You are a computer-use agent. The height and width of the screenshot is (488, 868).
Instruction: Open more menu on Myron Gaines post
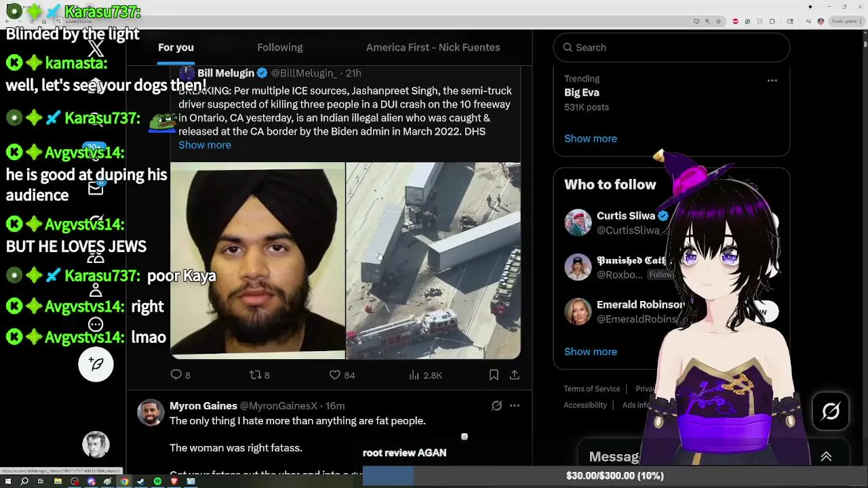click(515, 405)
